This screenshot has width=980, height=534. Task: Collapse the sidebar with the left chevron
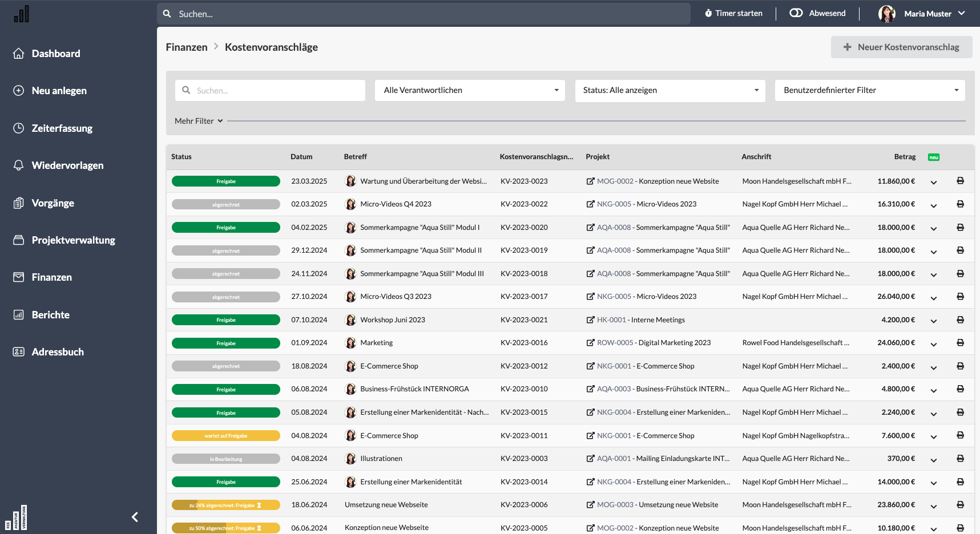coord(135,517)
